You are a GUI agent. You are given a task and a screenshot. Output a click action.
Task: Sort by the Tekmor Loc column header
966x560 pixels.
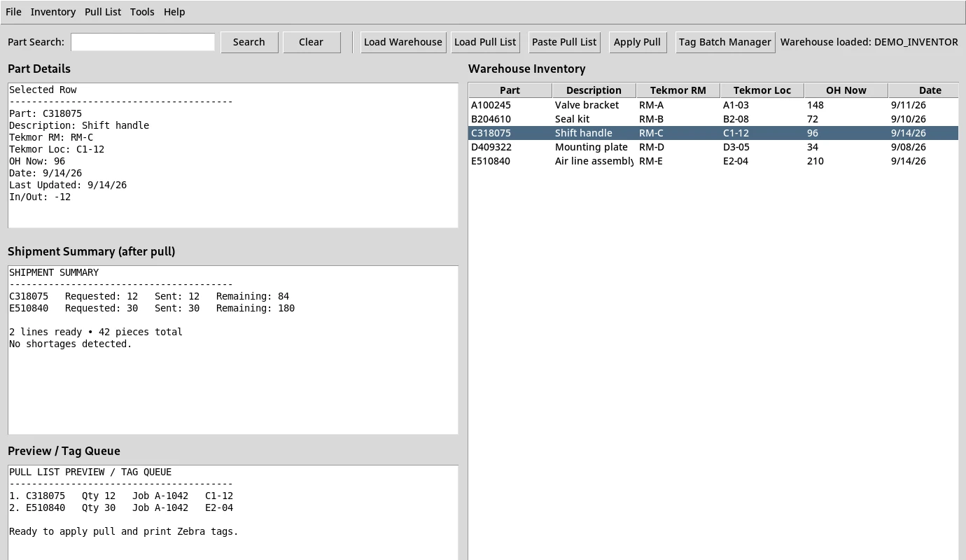click(x=762, y=90)
